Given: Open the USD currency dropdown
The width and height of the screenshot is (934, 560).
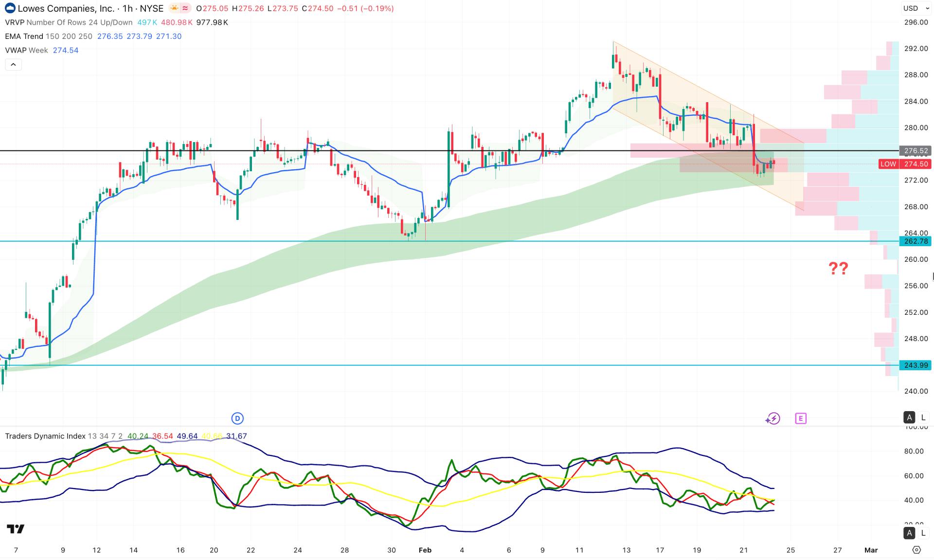Looking at the screenshot, I should coord(911,8).
